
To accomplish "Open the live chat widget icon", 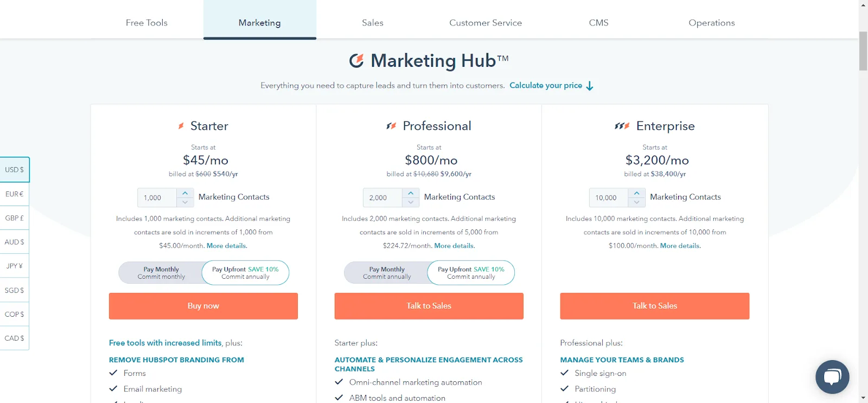I will point(832,377).
